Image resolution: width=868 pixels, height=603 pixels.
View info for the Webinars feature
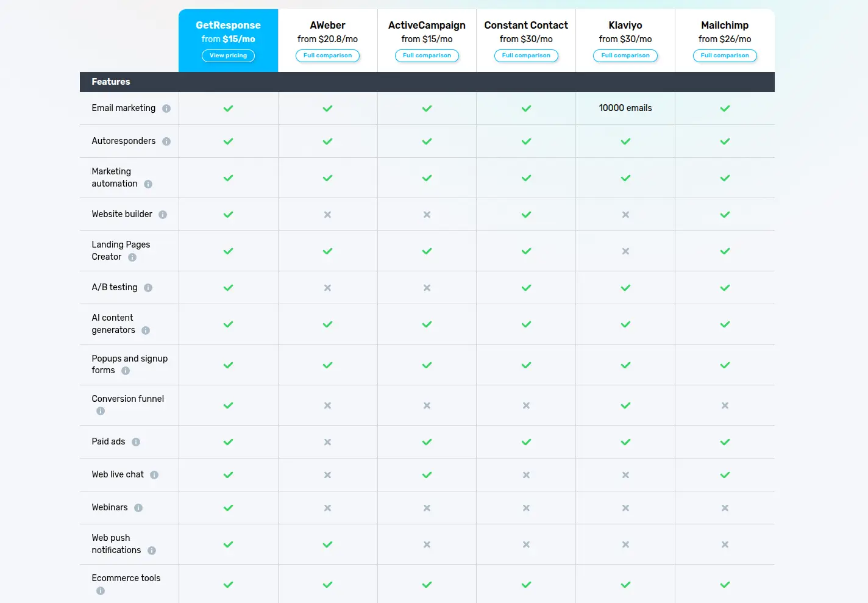[x=138, y=507]
